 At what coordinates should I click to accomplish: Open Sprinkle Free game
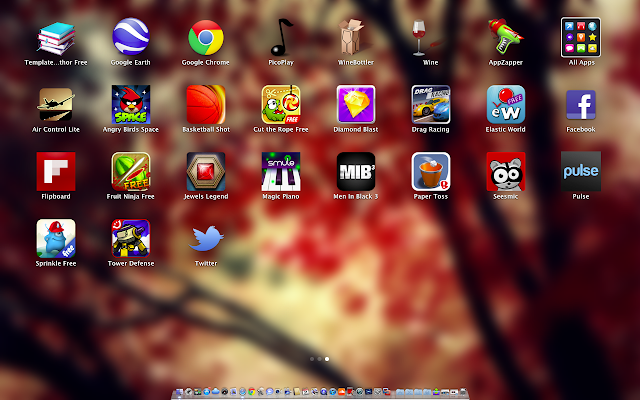click(x=56, y=238)
